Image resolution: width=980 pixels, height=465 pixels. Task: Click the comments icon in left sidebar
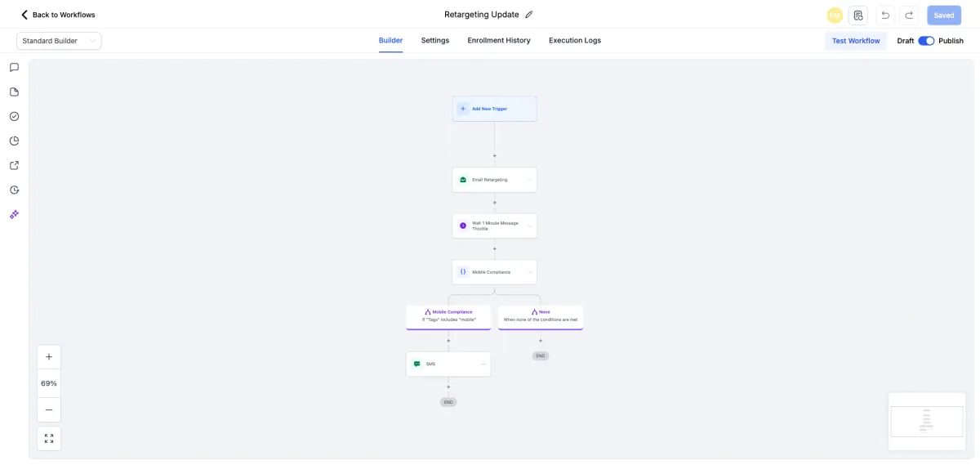click(x=14, y=67)
